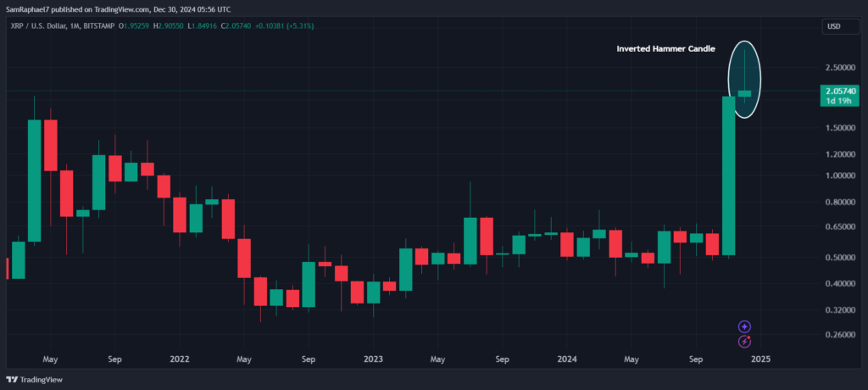Click the purple circular event marker above the lightning icon

click(x=744, y=326)
